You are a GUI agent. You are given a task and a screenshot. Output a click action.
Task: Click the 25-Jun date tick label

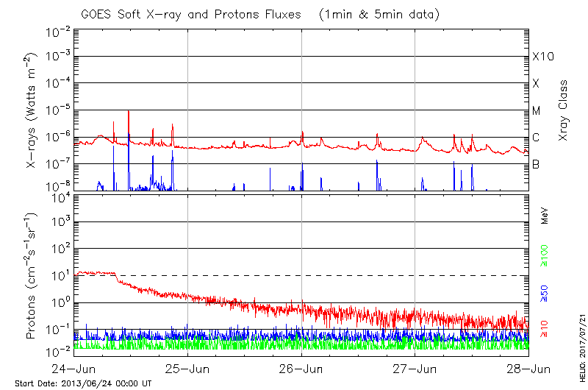point(187,368)
